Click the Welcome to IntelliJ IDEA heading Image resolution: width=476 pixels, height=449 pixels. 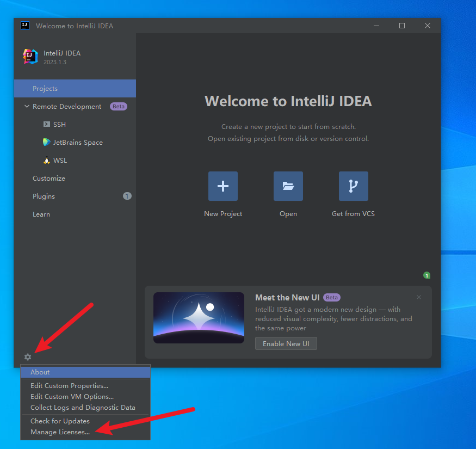click(x=288, y=101)
